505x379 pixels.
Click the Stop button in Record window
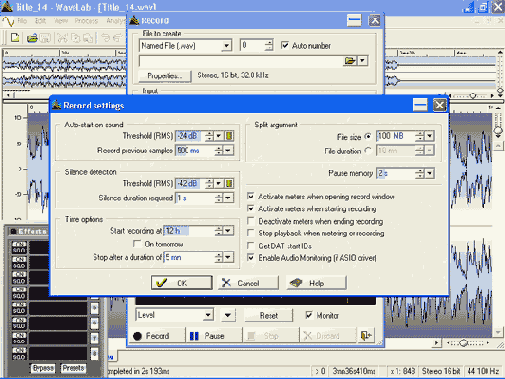[271, 336]
